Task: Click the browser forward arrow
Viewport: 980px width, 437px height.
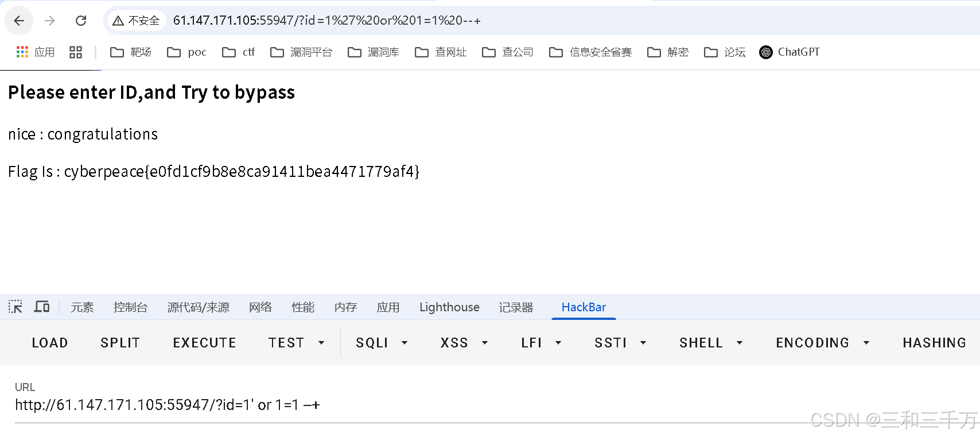Action: point(50,21)
